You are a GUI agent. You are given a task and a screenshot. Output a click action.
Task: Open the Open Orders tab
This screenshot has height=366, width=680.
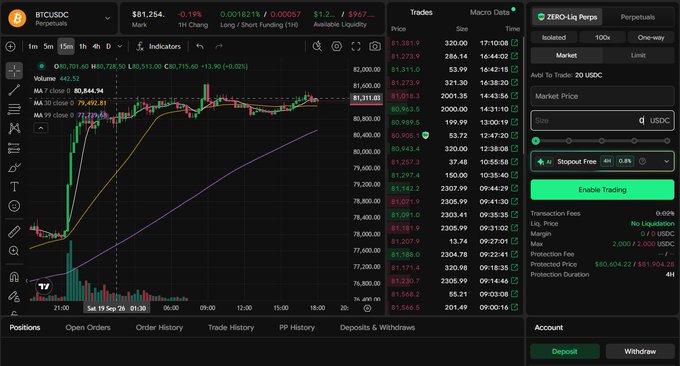88,327
